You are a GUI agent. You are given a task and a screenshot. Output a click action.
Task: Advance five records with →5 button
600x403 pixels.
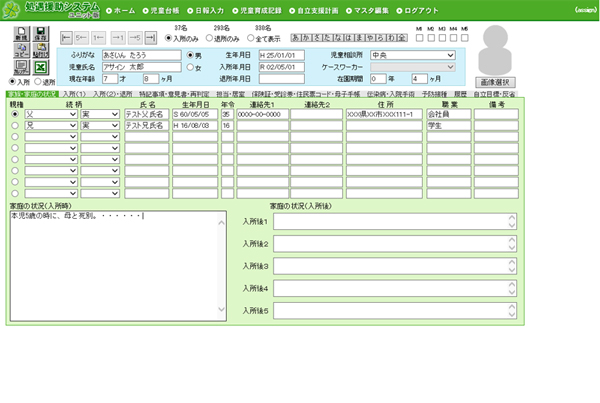[135, 38]
